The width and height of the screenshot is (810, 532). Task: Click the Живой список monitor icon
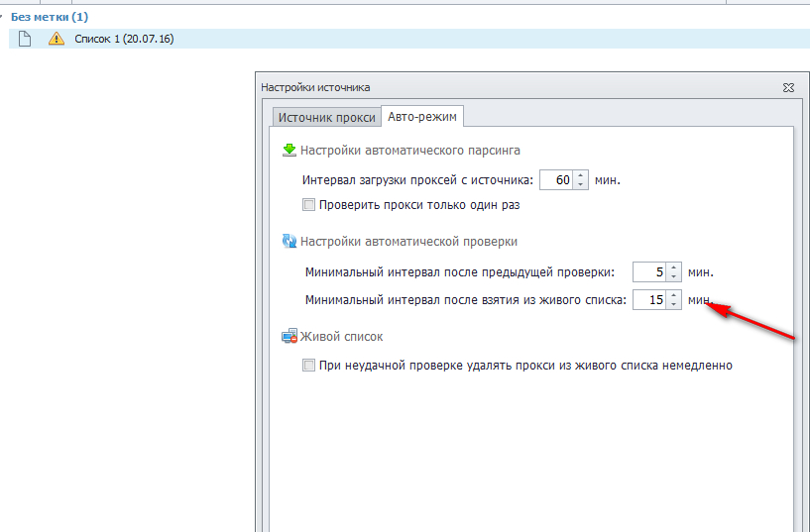(x=289, y=336)
